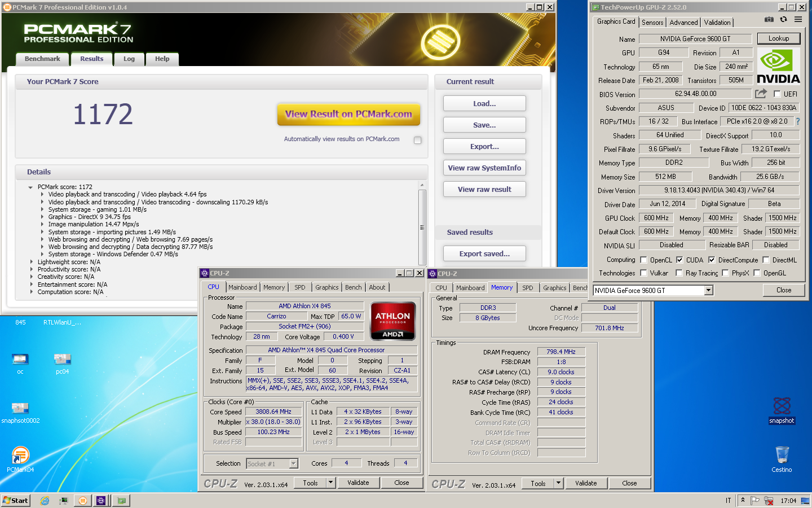812x508 pixels.
Task: Click Show Desktop icon next to clock
Action: click(805, 501)
